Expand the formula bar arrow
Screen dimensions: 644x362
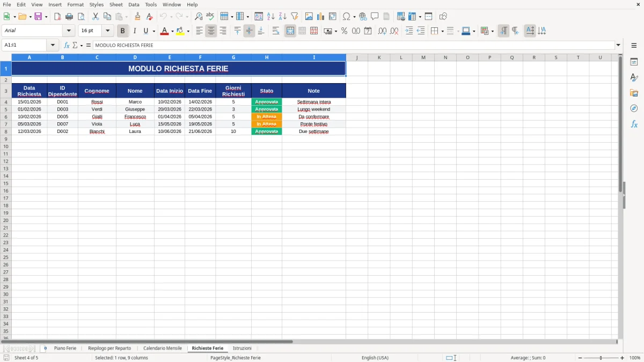pyautogui.click(x=618, y=45)
